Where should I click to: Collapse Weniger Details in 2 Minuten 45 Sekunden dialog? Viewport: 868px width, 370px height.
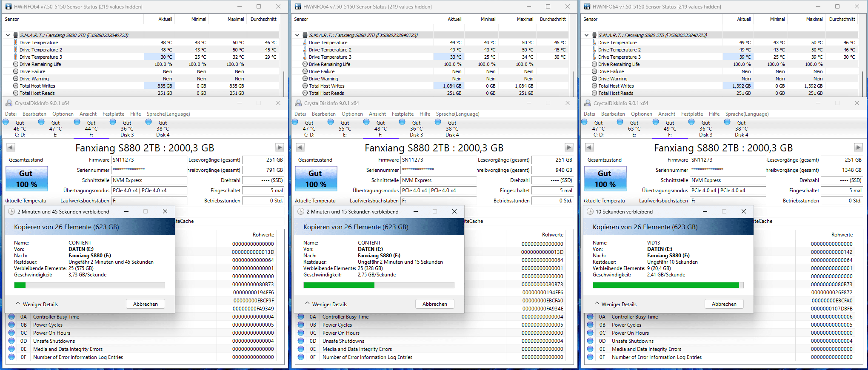click(37, 304)
